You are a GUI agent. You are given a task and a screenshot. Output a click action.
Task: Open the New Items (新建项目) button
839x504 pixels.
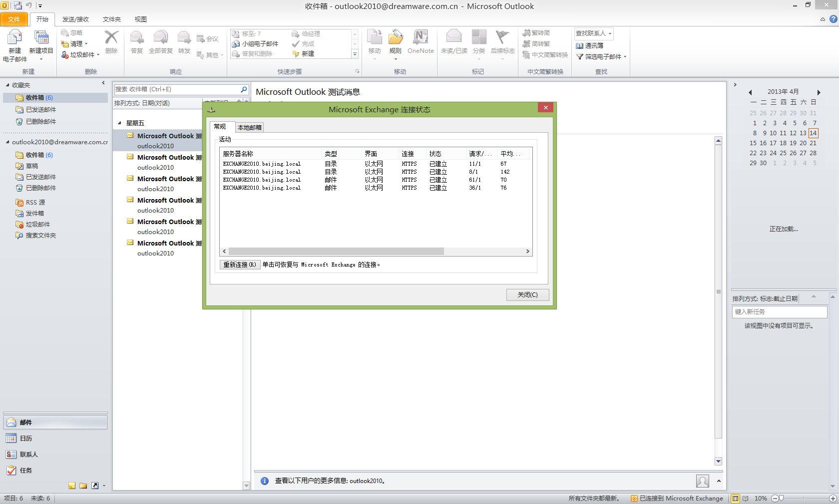(41, 45)
